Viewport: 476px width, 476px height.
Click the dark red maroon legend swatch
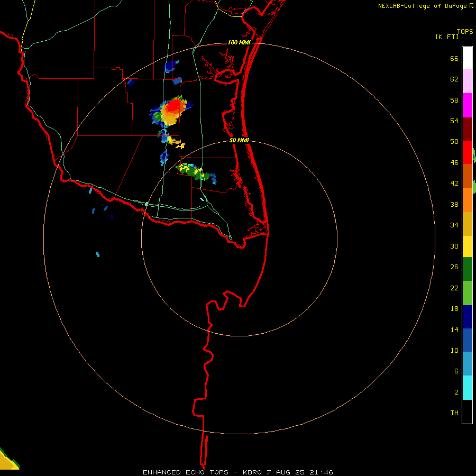point(467,129)
